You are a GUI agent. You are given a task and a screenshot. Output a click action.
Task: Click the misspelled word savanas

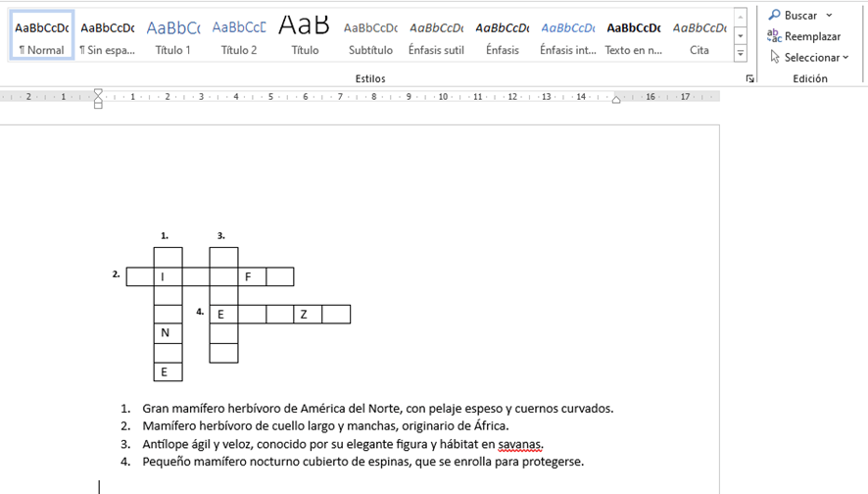pyautogui.click(x=519, y=444)
